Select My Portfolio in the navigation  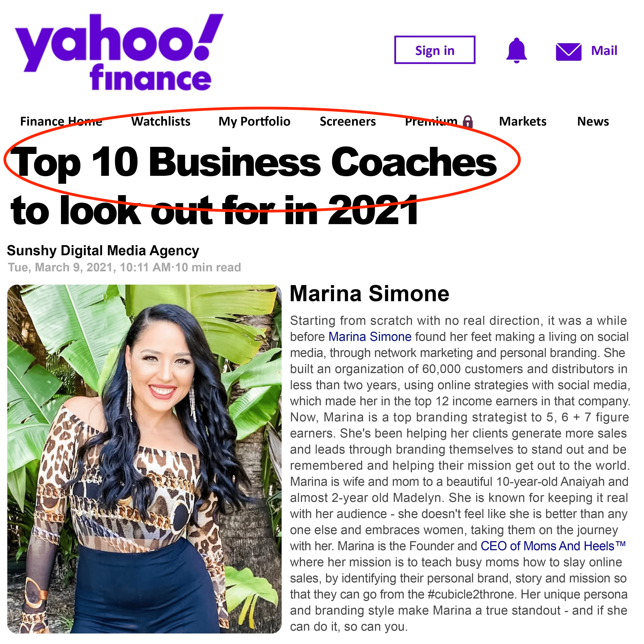click(254, 122)
